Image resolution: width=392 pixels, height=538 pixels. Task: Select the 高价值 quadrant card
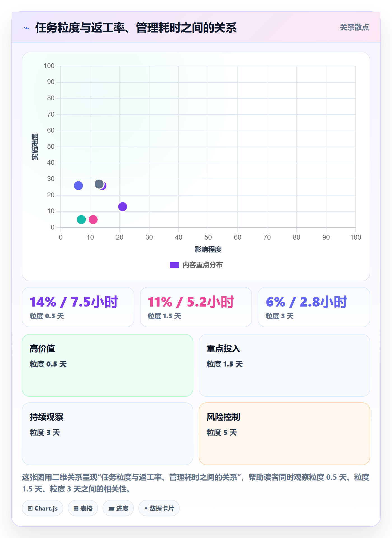pyautogui.click(x=108, y=365)
